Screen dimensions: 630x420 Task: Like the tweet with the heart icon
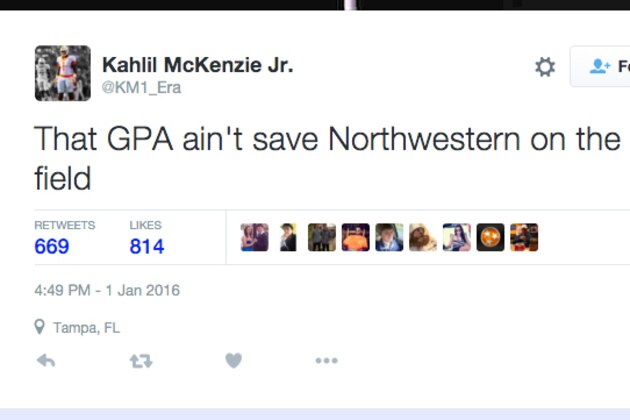coord(233,361)
